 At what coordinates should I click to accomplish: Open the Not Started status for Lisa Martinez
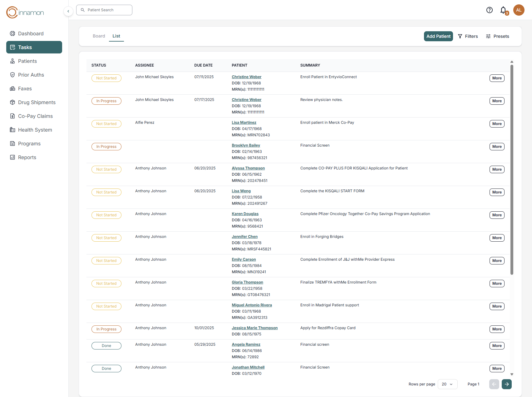[x=106, y=124]
